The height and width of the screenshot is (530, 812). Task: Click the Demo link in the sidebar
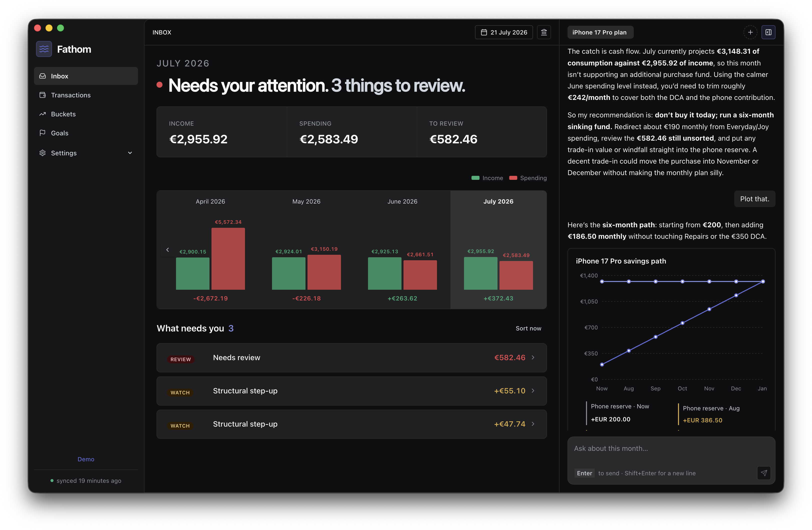[86, 459]
